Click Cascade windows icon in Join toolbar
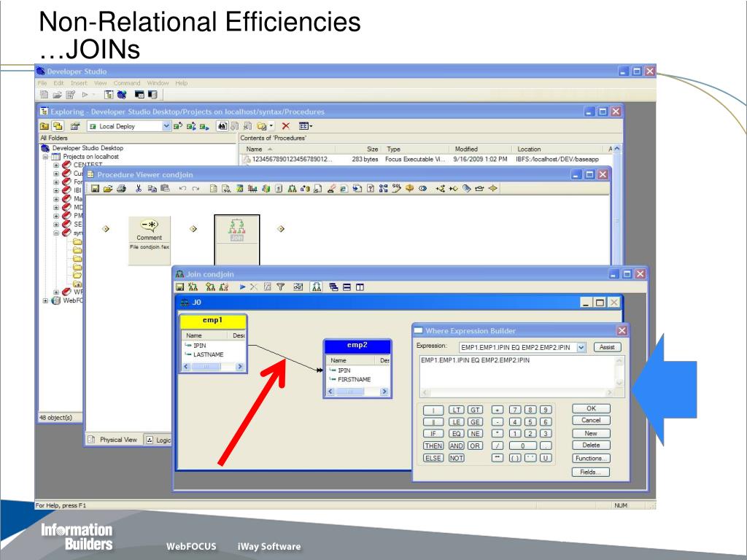 coord(333,287)
